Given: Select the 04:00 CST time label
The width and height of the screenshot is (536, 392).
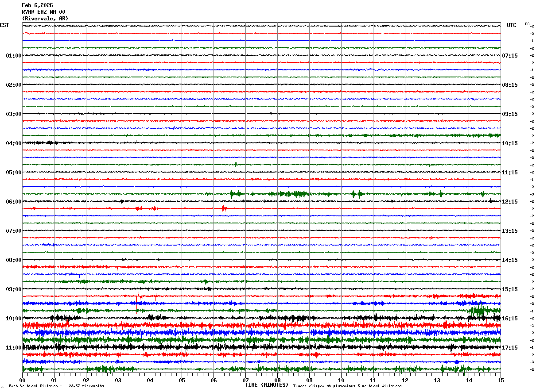Looking at the screenshot, I should coord(14,143).
